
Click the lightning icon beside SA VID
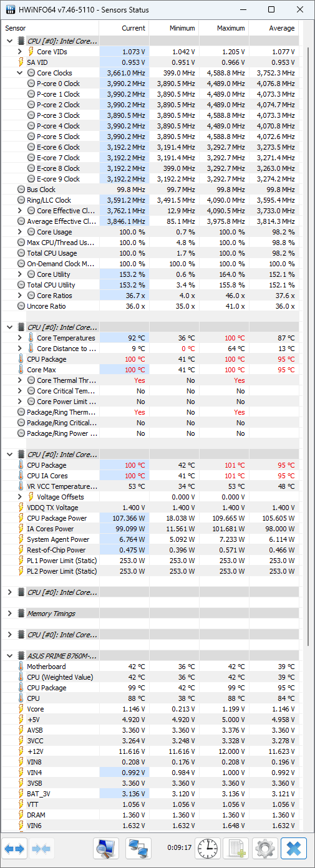click(x=22, y=62)
